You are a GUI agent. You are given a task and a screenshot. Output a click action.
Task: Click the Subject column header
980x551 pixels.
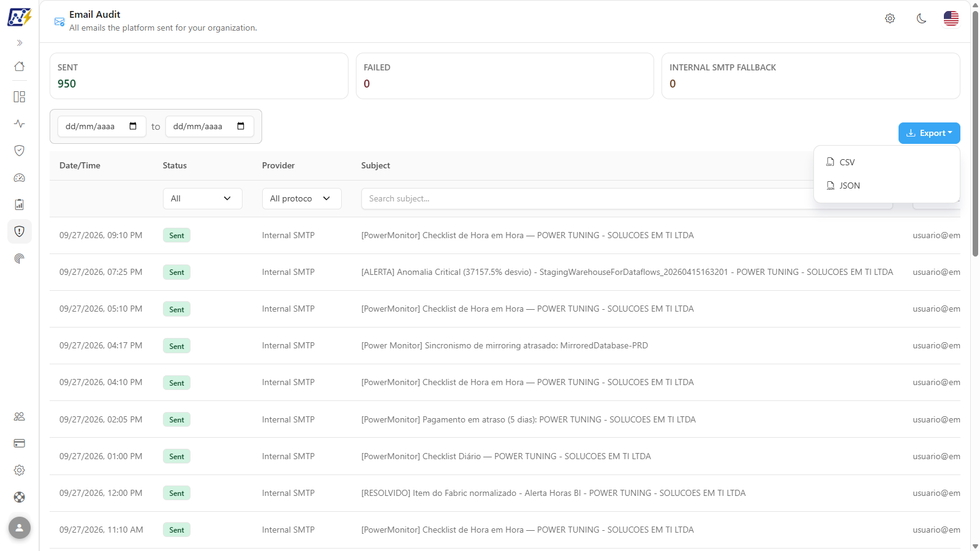coord(375,166)
